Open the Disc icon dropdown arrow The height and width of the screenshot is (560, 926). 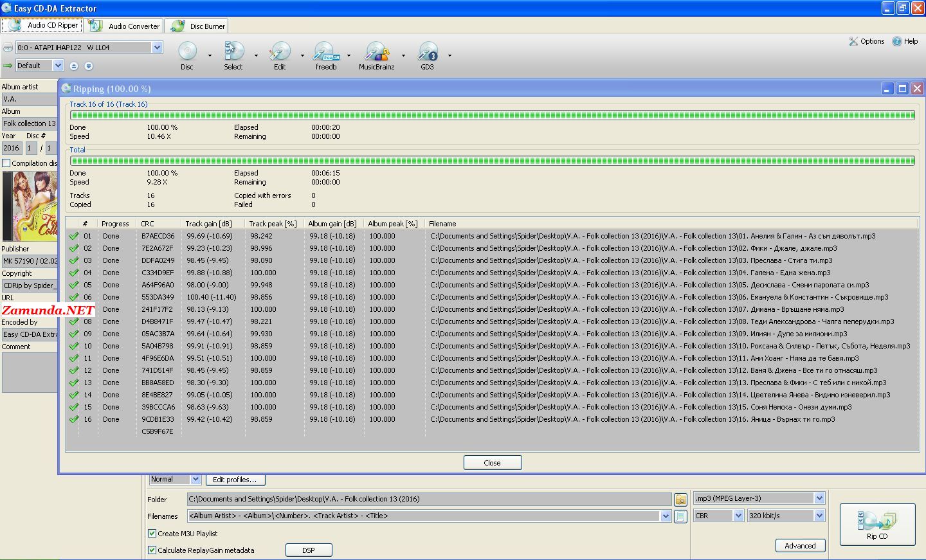[210, 55]
